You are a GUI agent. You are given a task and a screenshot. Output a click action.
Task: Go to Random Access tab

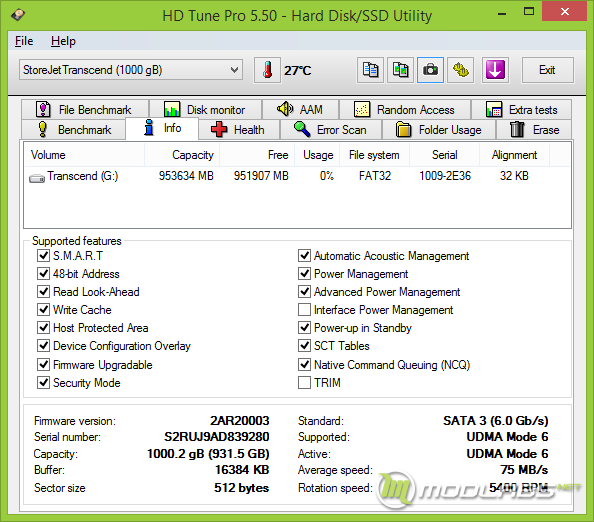pyautogui.click(x=405, y=109)
